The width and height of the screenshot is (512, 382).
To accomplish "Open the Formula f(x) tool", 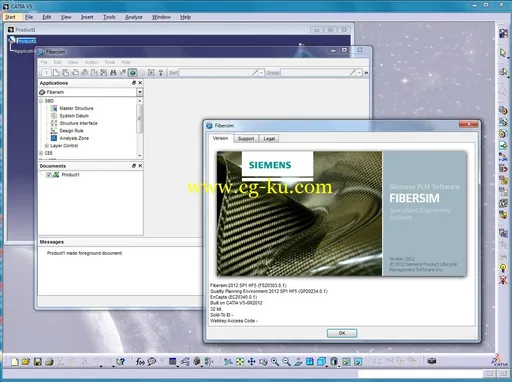I will [140, 361].
